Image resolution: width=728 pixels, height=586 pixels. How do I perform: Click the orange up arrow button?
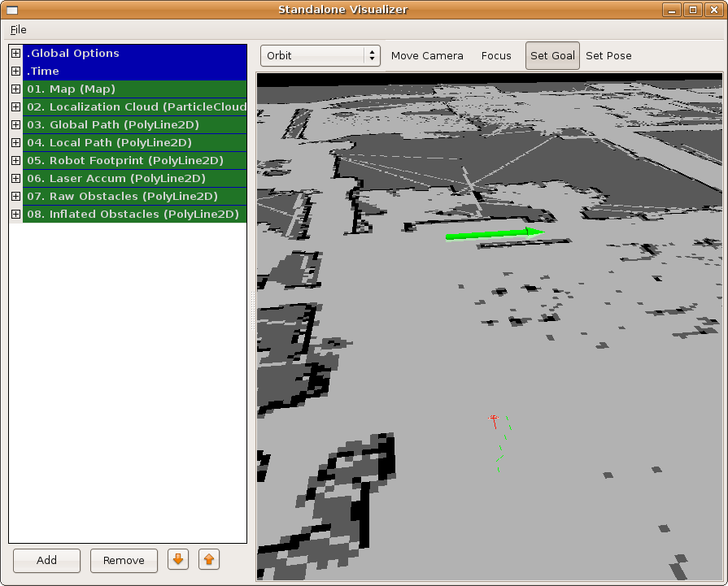209,560
